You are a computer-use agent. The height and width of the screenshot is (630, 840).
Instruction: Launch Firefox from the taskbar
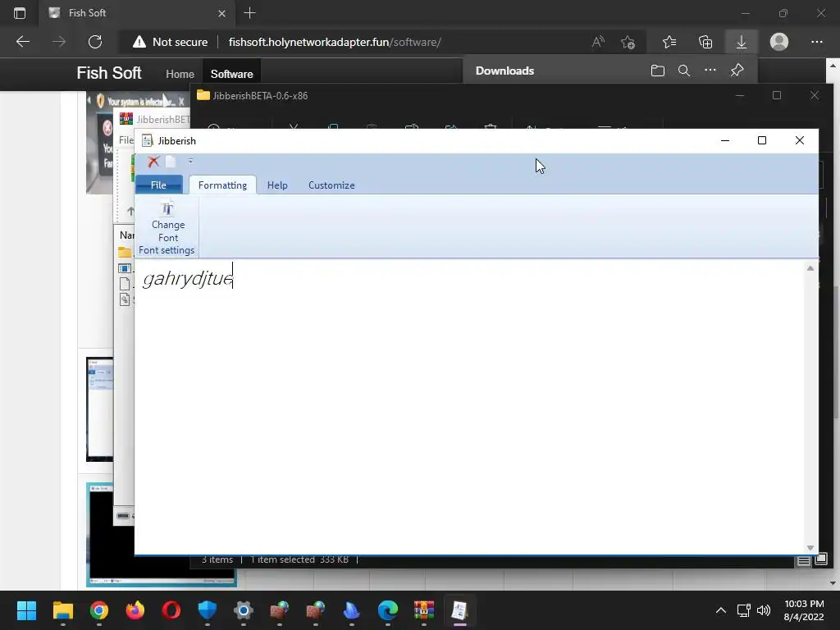click(x=135, y=610)
